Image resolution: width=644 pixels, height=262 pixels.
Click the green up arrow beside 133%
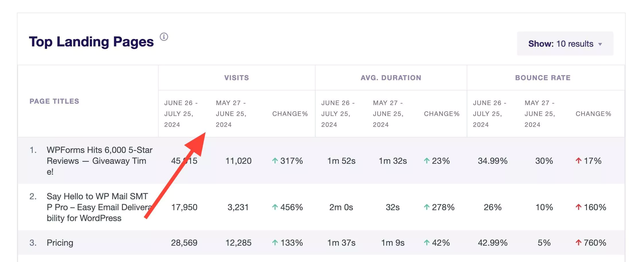pos(275,243)
